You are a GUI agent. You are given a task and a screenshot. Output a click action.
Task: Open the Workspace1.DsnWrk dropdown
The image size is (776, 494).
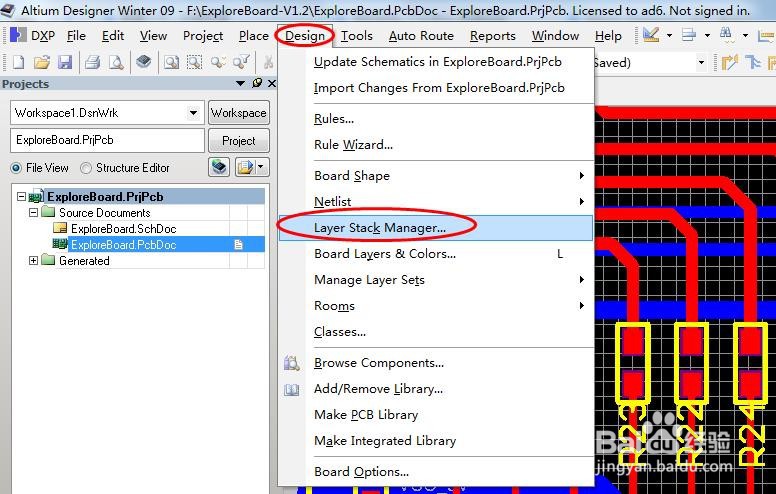pyautogui.click(x=194, y=113)
